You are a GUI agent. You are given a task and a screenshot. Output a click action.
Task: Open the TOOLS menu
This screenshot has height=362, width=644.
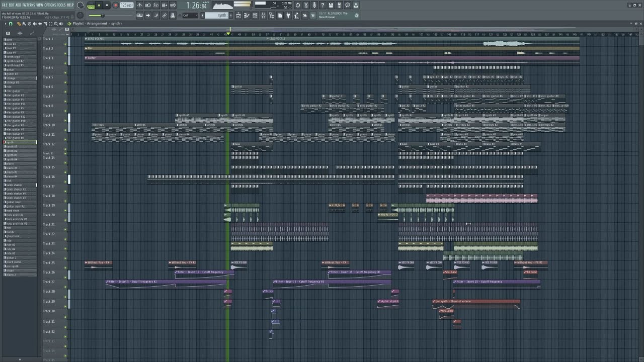pyautogui.click(x=61, y=5)
